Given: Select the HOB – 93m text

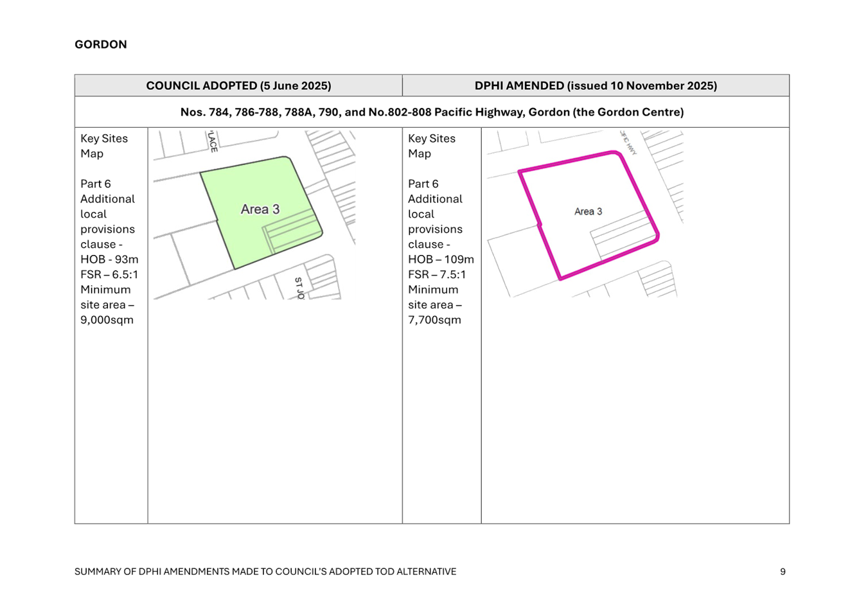Looking at the screenshot, I should (x=109, y=259).
